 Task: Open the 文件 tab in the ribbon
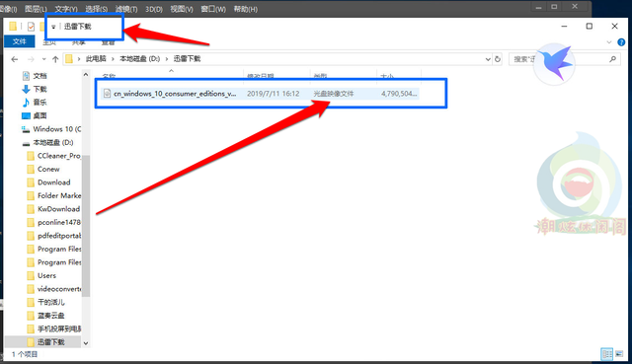coord(20,41)
